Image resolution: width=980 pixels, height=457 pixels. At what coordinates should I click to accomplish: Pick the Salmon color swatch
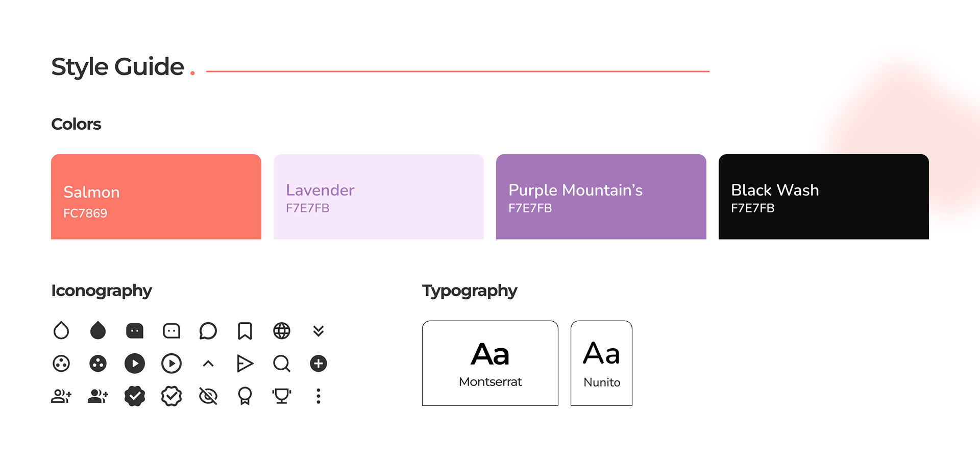click(x=156, y=197)
